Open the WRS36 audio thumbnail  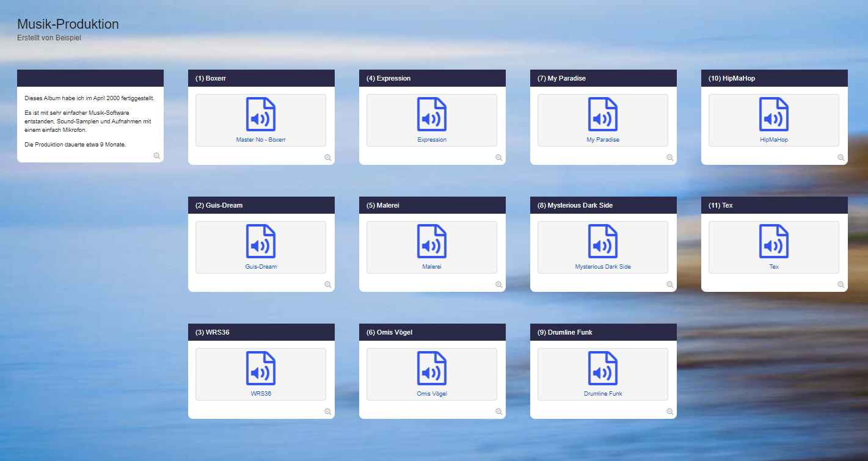261,368
